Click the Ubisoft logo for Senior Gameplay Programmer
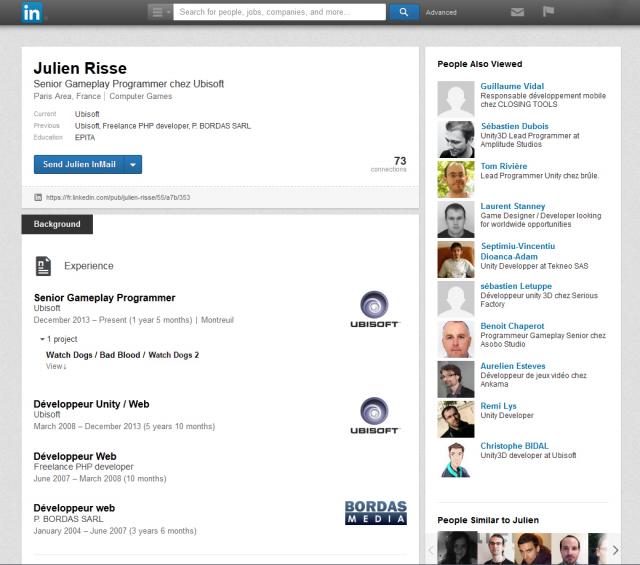 click(x=374, y=309)
